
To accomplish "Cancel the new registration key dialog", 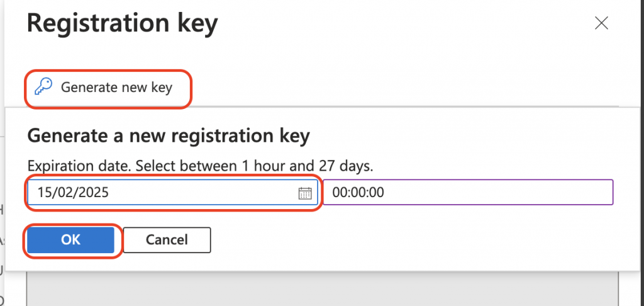I will pos(167,240).
